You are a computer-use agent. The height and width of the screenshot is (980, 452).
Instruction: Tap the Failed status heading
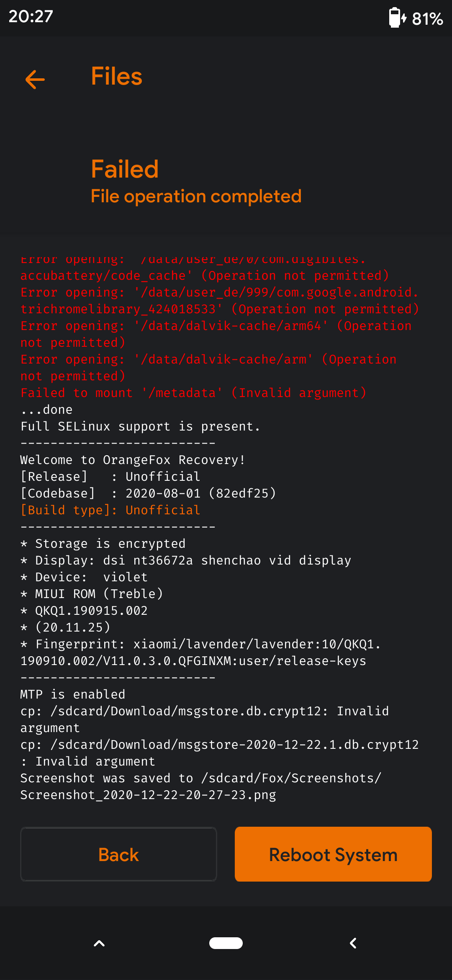(125, 169)
